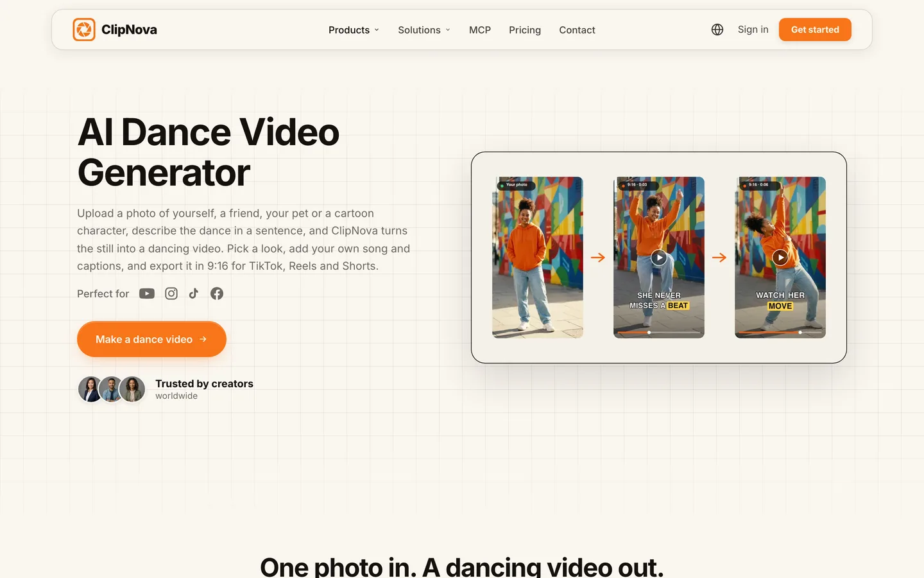924x578 pixels.
Task: Click the 'Your photo' badge label
Action: click(516, 185)
